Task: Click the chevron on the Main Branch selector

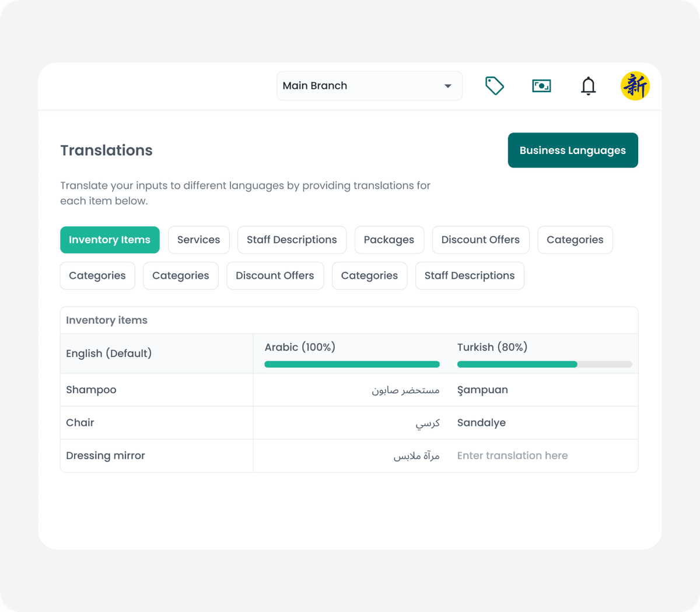Action: 448,85
